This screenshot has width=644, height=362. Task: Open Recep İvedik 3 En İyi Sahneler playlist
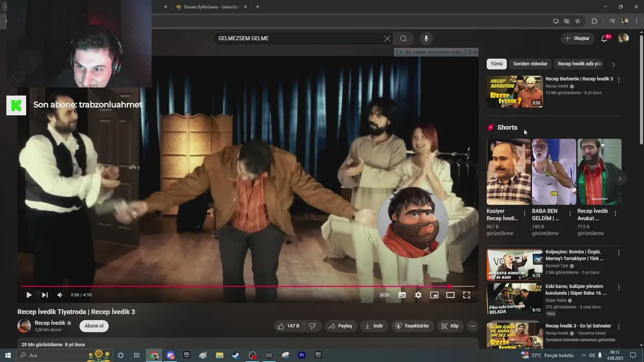coord(578,326)
